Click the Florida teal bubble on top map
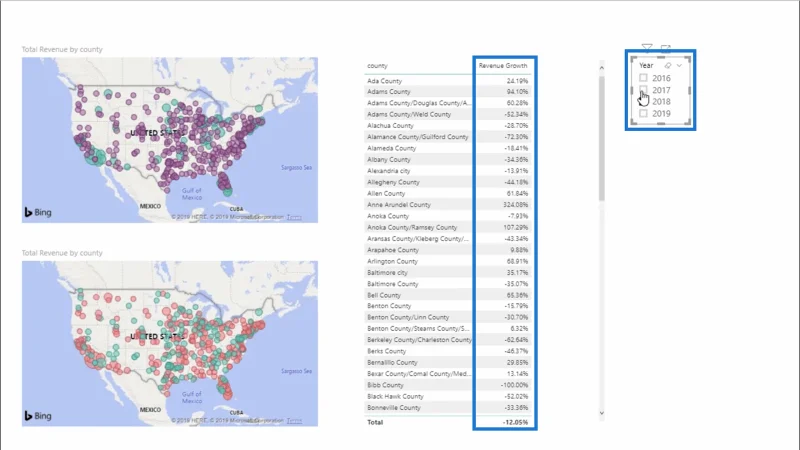The image size is (800, 450). pyautogui.click(x=228, y=192)
